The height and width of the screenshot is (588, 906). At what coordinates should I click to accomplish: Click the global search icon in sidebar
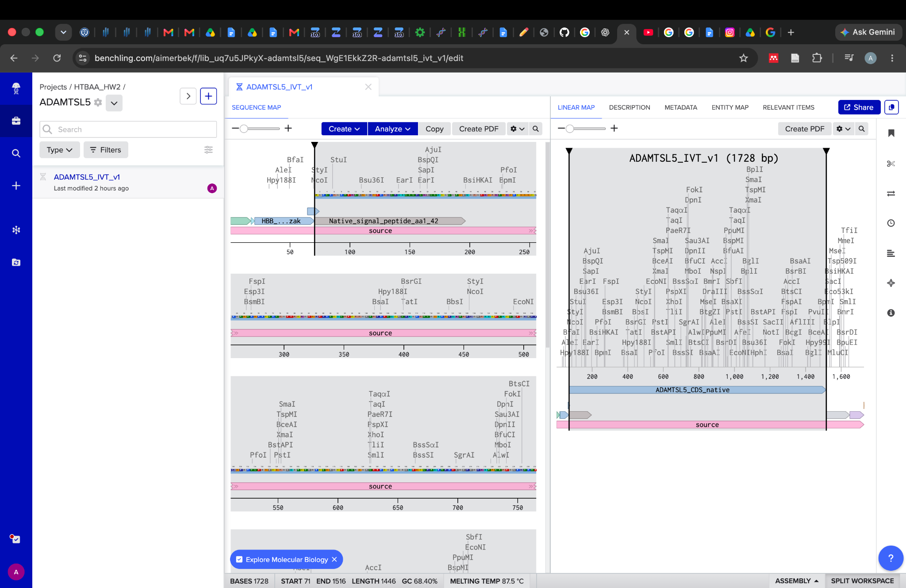(x=16, y=153)
